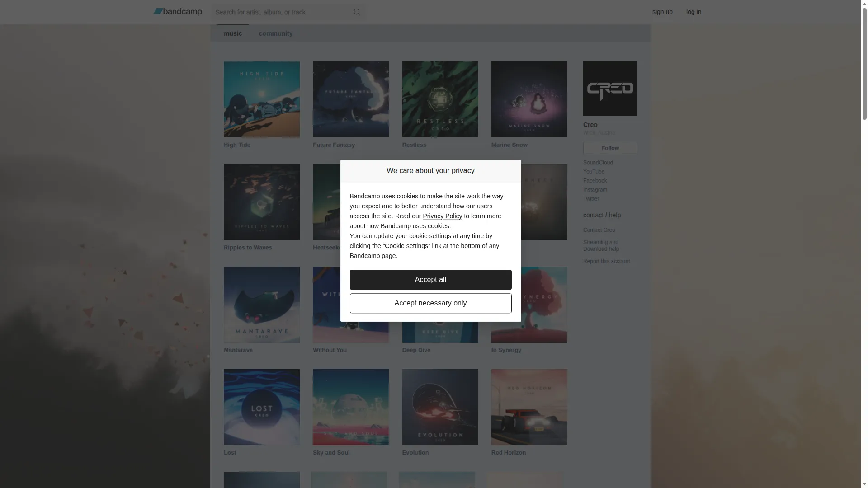Switch to the music tab
This screenshot has height=488, width=868.
point(233,33)
